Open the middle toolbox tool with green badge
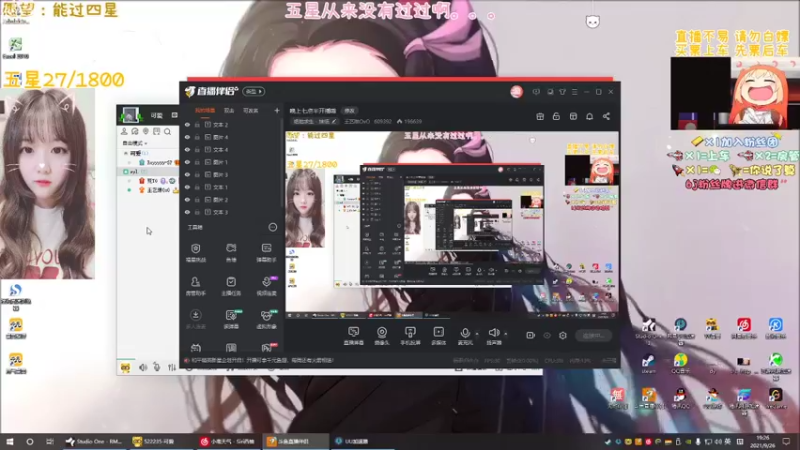Viewport: 800px width, 450px height. pos(231,319)
